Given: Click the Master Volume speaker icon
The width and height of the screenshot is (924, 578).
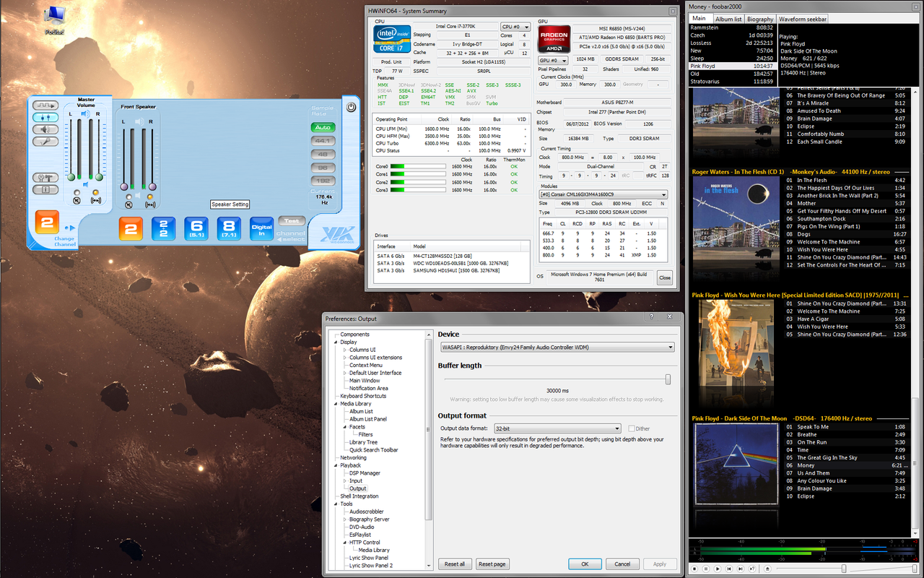Looking at the screenshot, I should [x=86, y=113].
